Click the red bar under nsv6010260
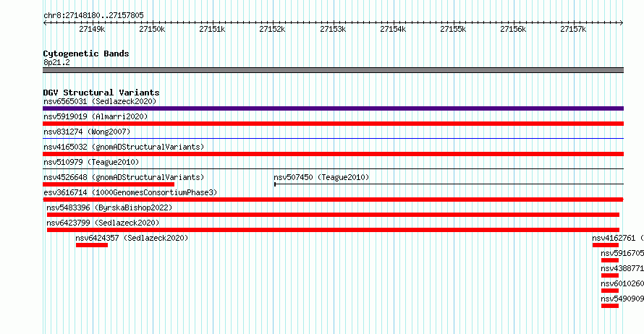The width and height of the screenshot is (644, 334). (610, 291)
